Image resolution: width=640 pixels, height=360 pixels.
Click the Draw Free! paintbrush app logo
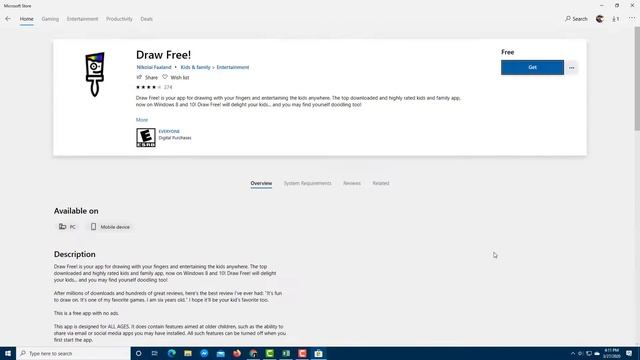click(95, 74)
